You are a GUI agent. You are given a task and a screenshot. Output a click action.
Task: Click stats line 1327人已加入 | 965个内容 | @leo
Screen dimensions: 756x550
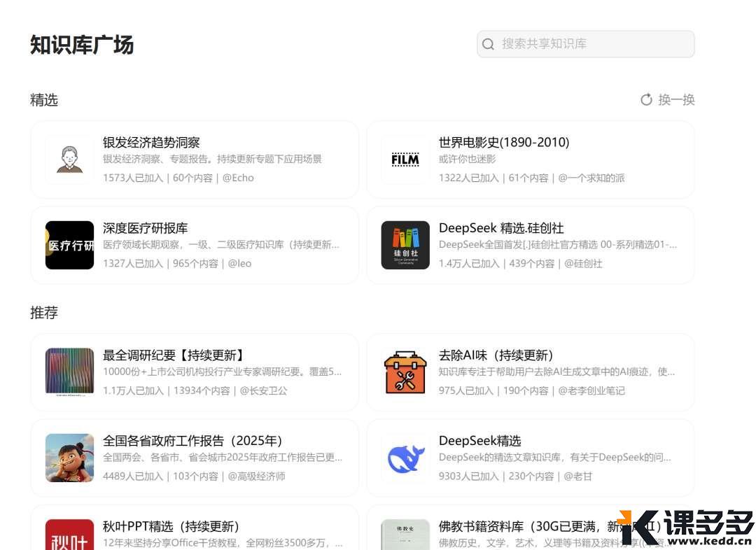pyautogui.click(x=177, y=263)
